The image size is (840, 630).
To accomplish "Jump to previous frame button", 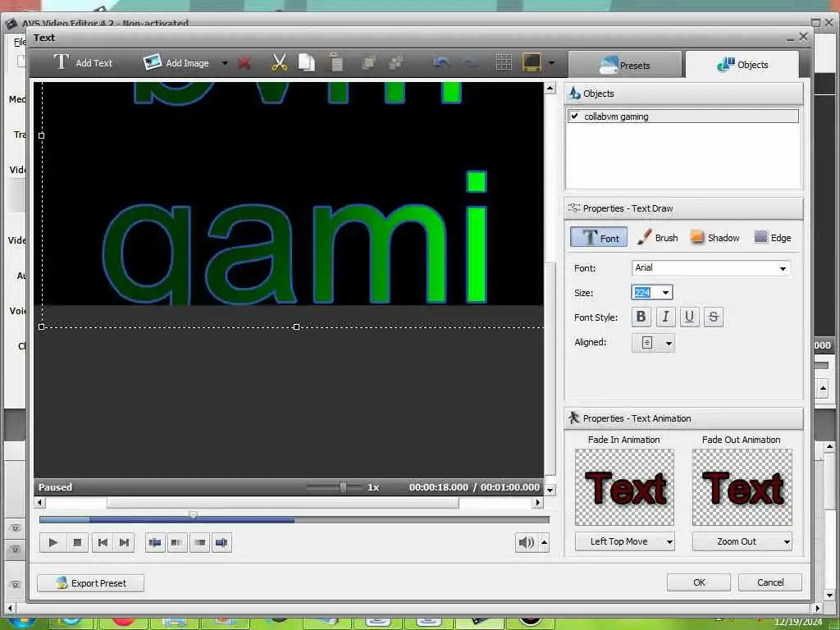I will coord(103,543).
